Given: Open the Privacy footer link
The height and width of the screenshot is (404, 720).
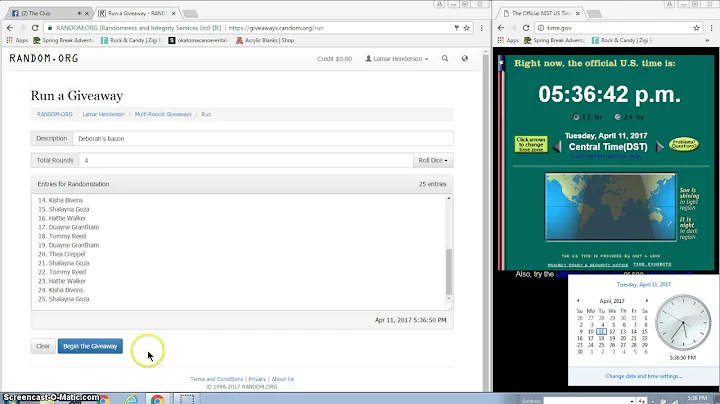Looking at the screenshot, I should pos(257,379).
